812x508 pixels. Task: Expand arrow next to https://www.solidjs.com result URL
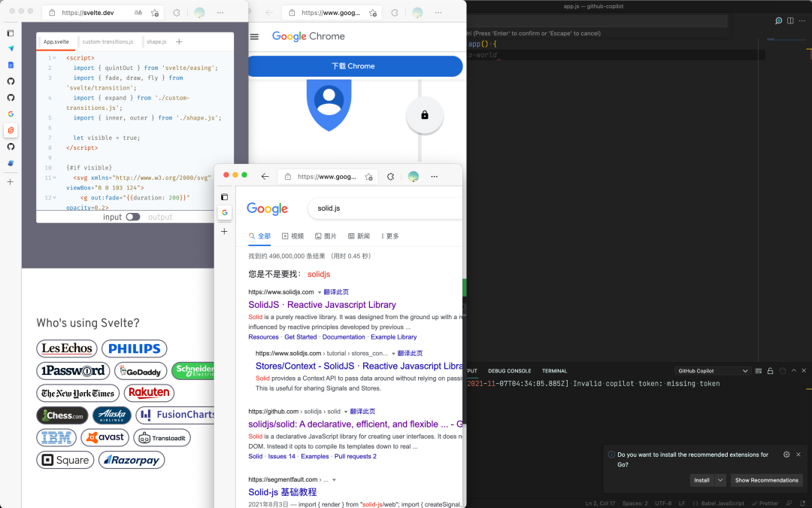click(319, 292)
